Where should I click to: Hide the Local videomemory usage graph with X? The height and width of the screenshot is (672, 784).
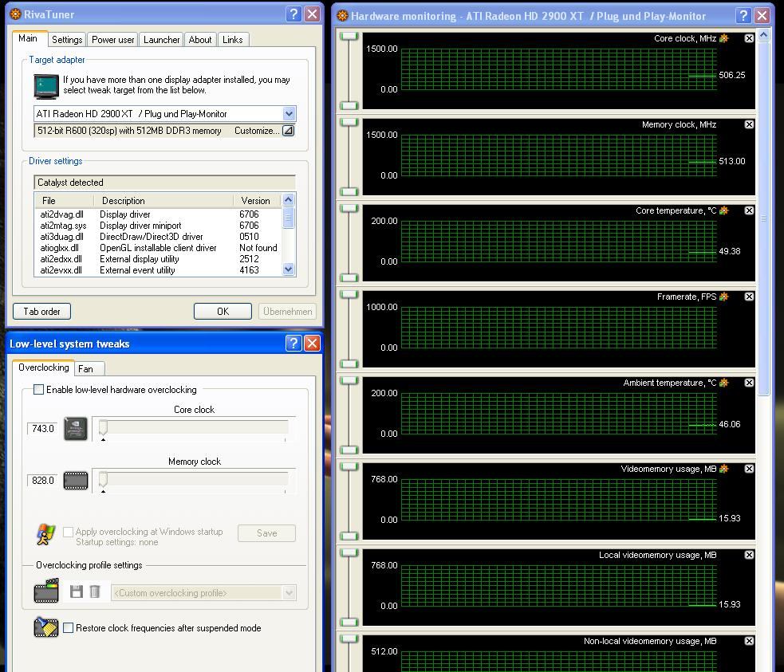[x=749, y=555]
